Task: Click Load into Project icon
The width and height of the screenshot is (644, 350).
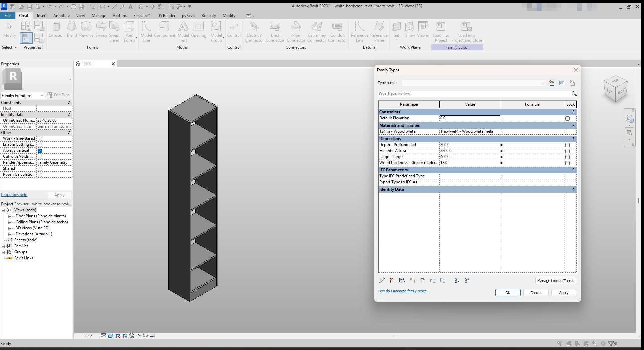Action: pyautogui.click(x=441, y=32)
